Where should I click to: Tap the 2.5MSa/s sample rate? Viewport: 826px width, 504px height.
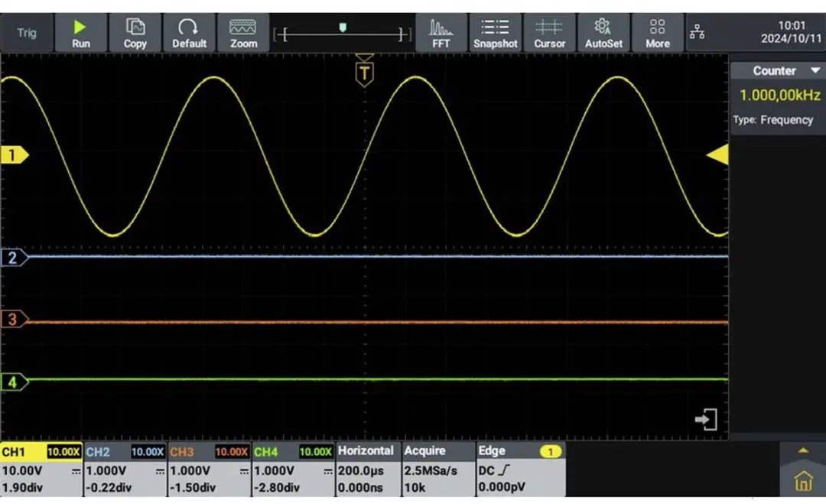(431, 470)
